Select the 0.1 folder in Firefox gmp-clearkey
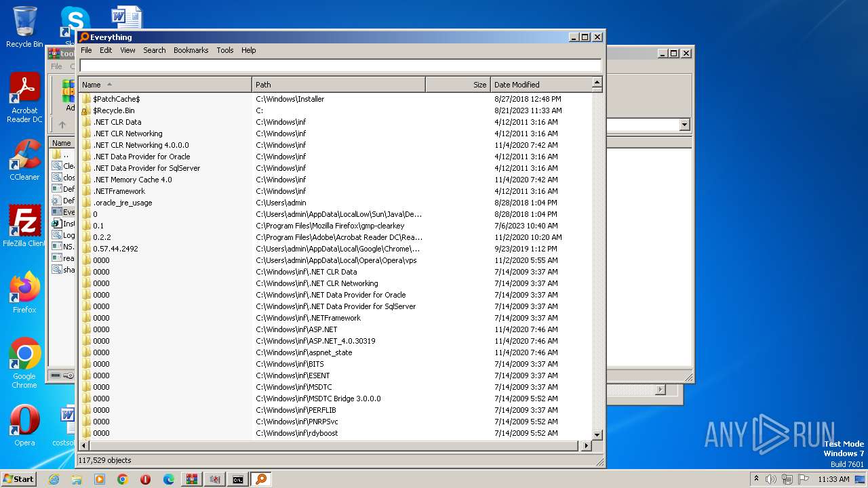 [335, 226]
